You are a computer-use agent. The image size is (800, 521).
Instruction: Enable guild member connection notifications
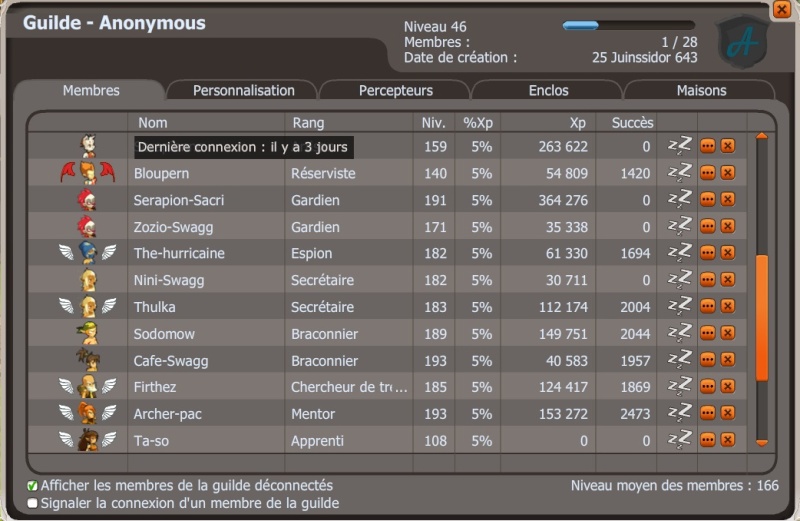tap(32, 504)
